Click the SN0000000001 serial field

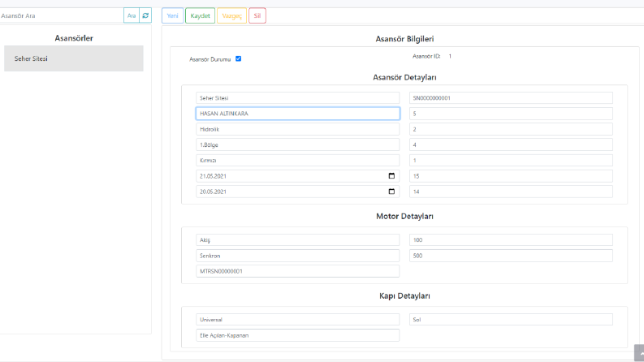tap(511, 98)
